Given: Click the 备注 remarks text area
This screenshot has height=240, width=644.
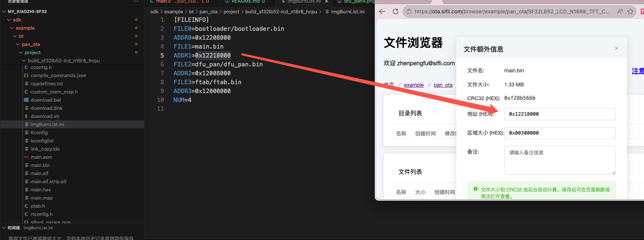Looking at the screenshot, I should [x=560, y=160].
